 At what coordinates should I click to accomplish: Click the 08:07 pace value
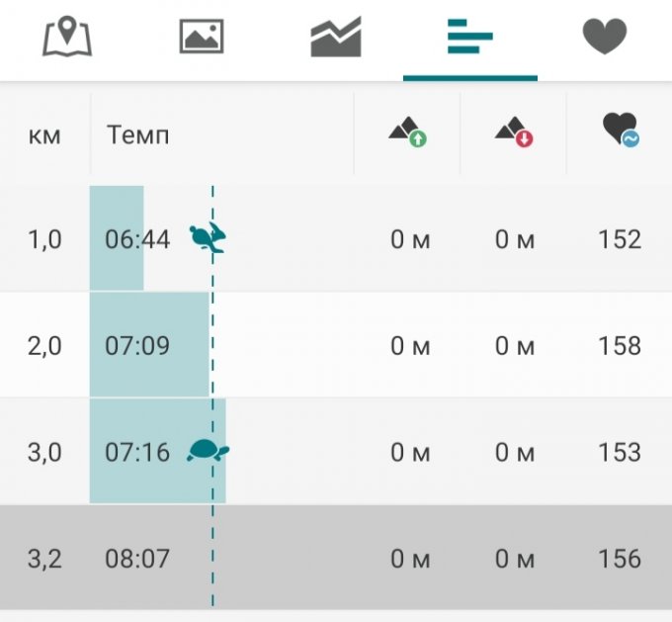click(x=137, y=559)
